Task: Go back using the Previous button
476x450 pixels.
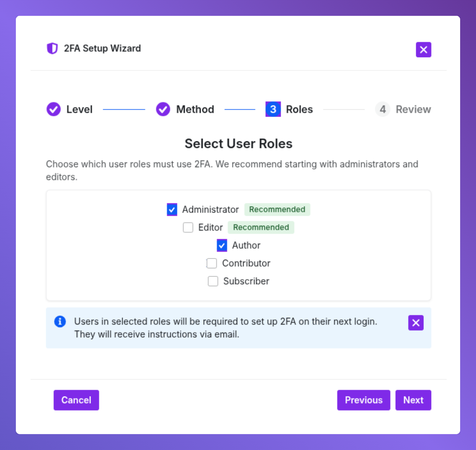Action: point(364,400)
